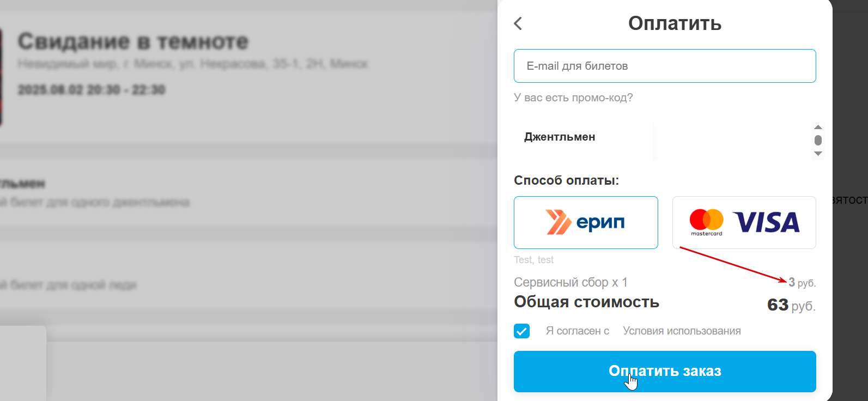Select the ерип payment method tile
The width and height of the screenshot is (868, 401).
point(586,222)
